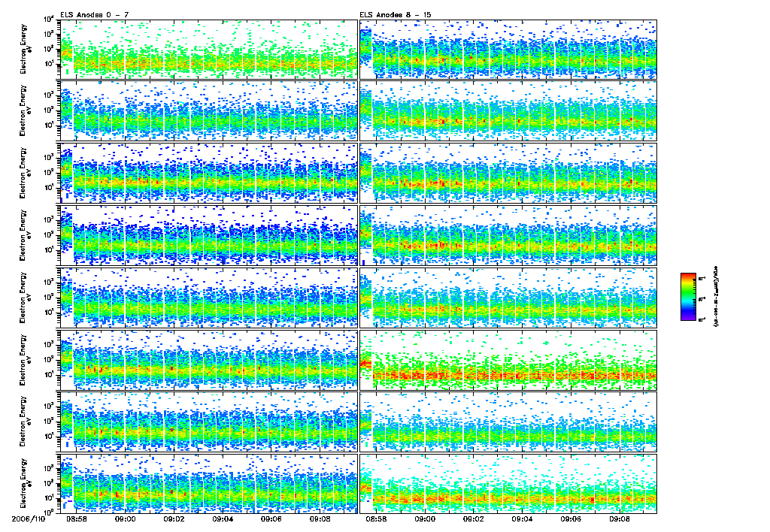Click the "2006/110" date label
Image resolution: width=770 pixels, height=532 pixels.
28,518
